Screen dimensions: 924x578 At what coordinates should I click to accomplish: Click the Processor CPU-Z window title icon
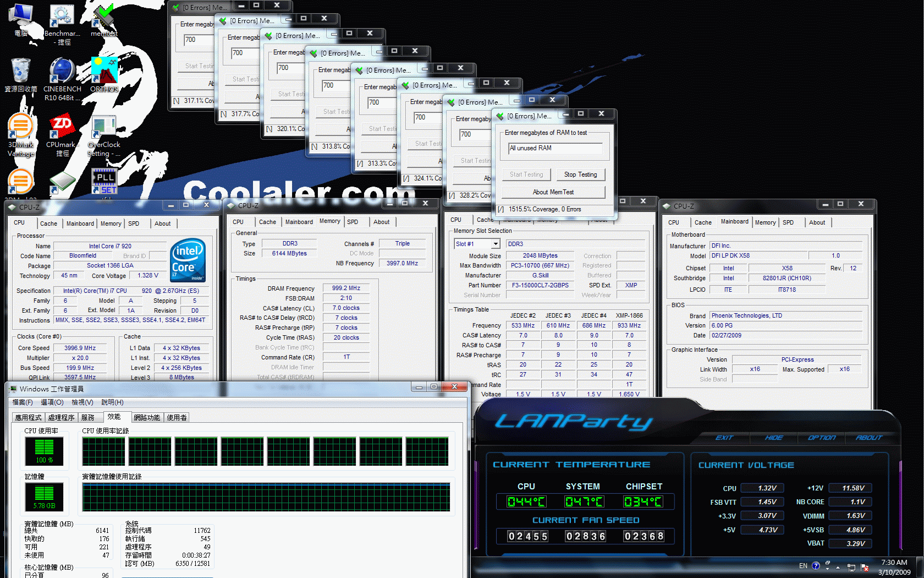click(12, 208)
